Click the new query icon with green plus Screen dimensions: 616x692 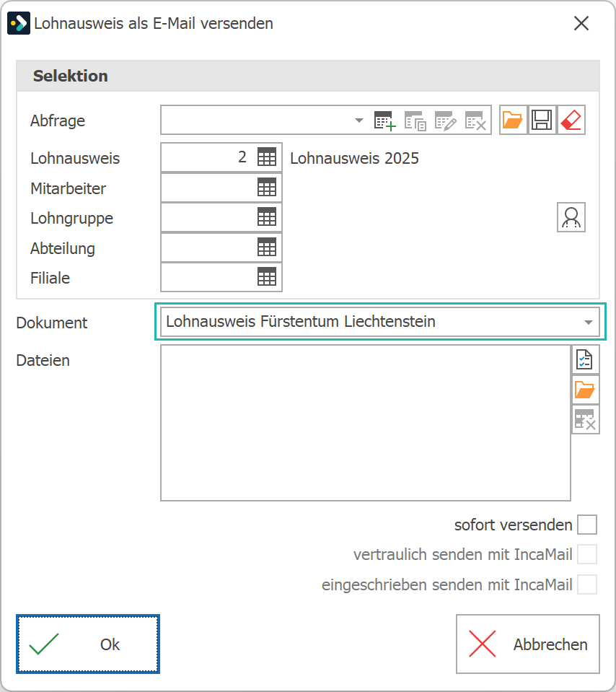[384, 121]
